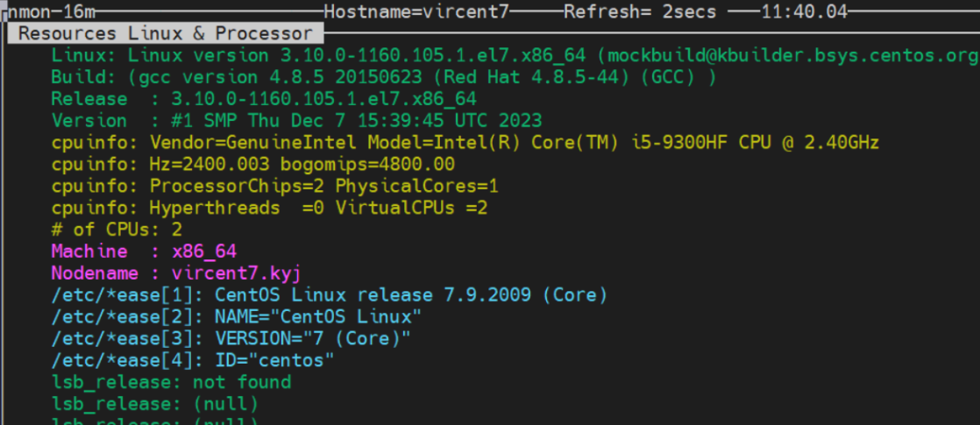Image resolution: width=980 pixels, height=425 pixels.
Task: Click the Release 3.10.0-1160.105.1.el7.x86_64 line
Action: pos(263,99)
